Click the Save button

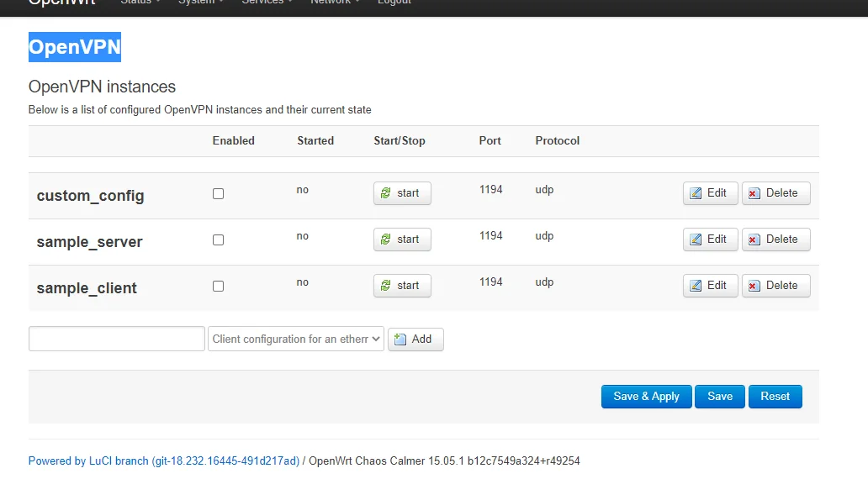coord(720,397)
